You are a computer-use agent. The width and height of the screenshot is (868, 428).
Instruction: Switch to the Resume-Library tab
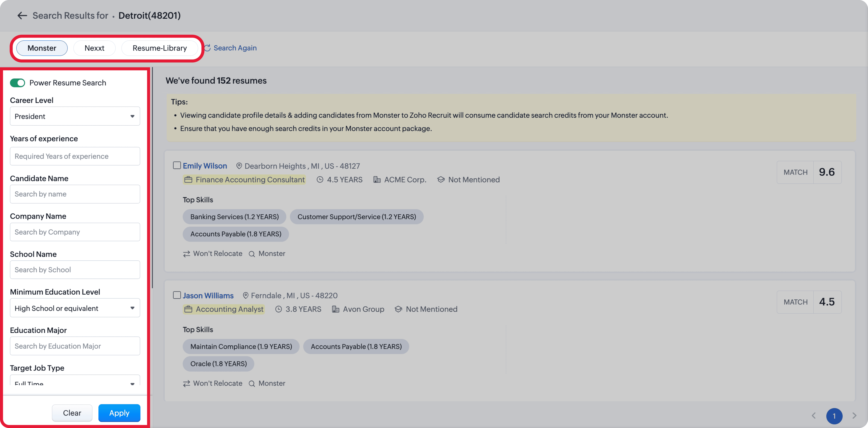tap(160, 48)
